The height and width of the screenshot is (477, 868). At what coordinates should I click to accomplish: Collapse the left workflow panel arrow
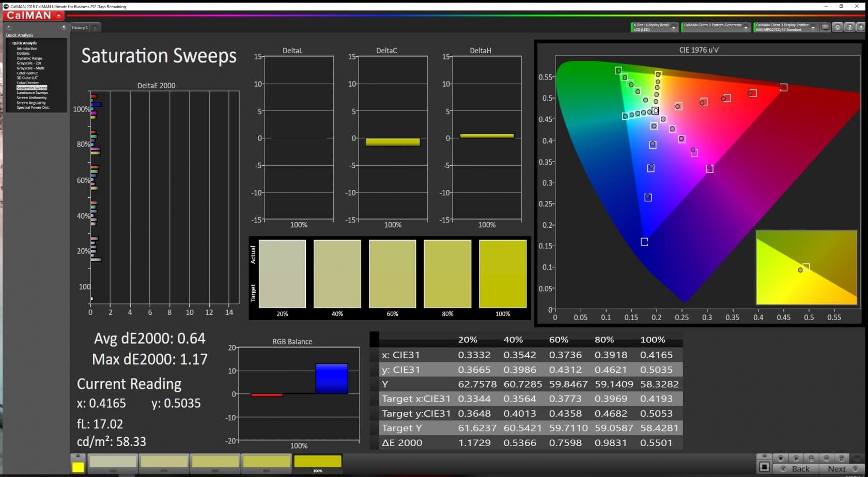(x=64, y=27)
